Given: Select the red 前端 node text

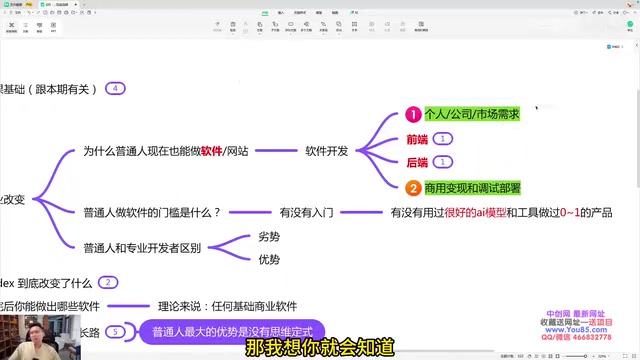Looking at the screenshot, I should tap(417, 139).
